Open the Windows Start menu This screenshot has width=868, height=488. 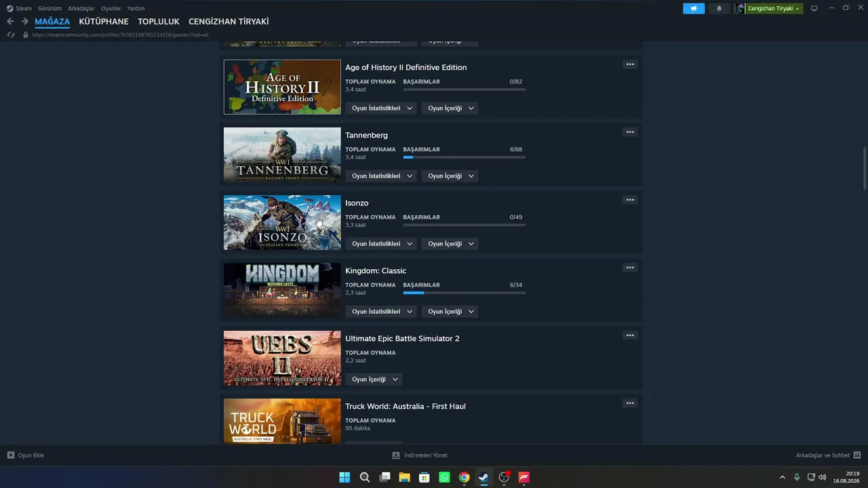(x=344, y=477)
